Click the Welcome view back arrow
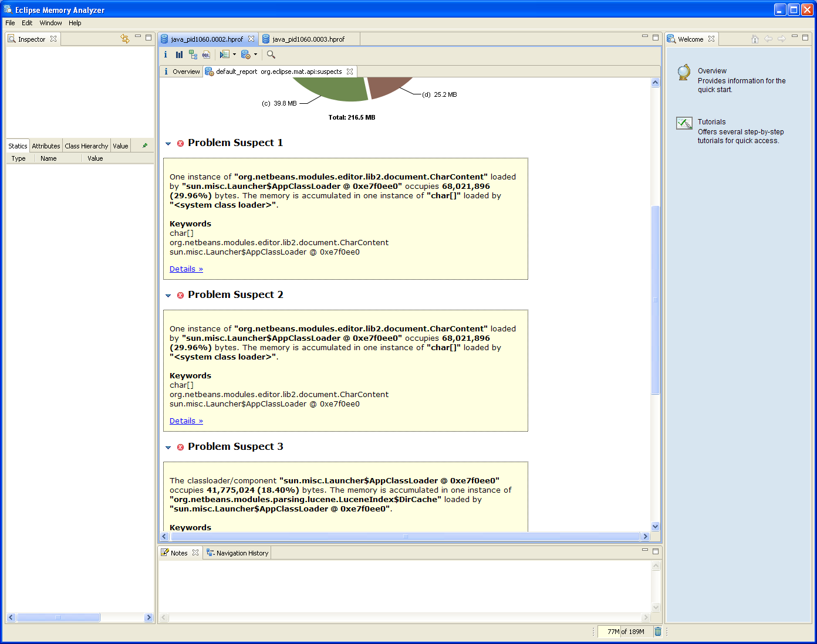This screenshot has height=644, width=817. click(x=768, y=39)
